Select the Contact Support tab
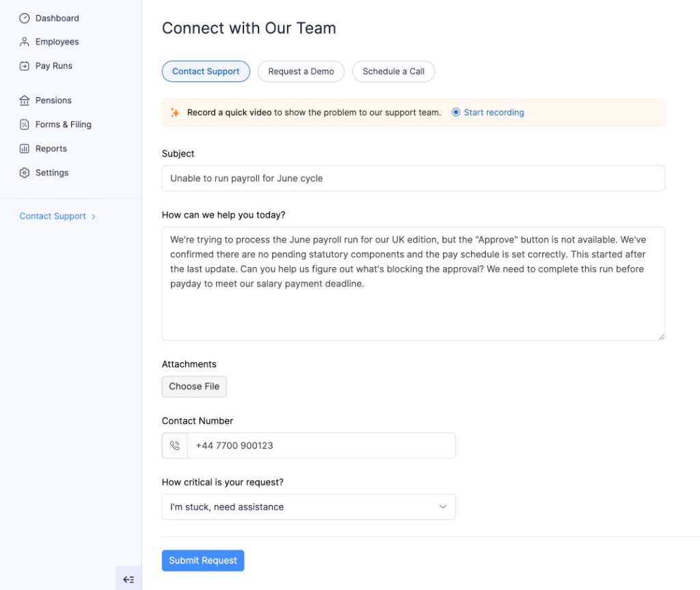700x590 pixels. click(x=206, y=72)
